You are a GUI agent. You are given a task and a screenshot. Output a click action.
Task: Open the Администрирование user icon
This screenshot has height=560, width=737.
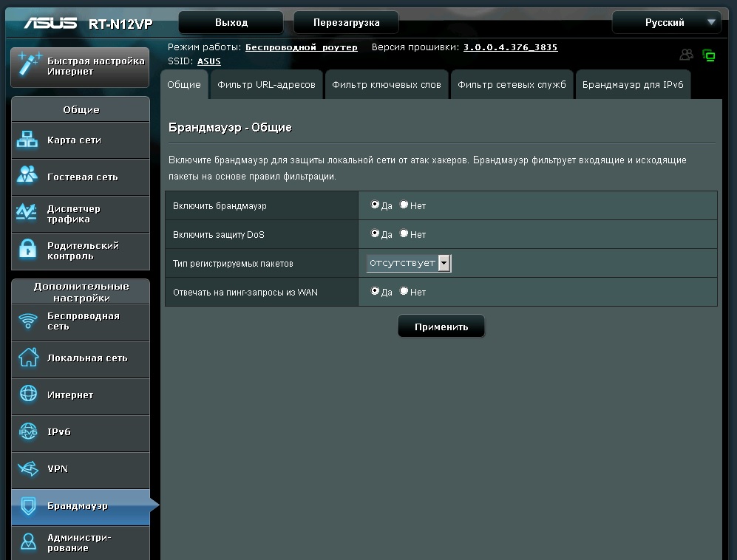(x=28, y=542)
